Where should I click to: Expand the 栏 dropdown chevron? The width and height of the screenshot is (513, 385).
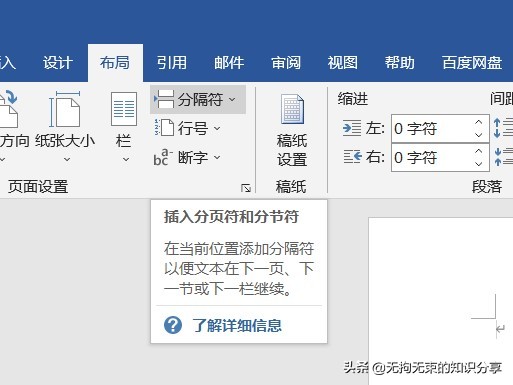click(x=126, y=159)
